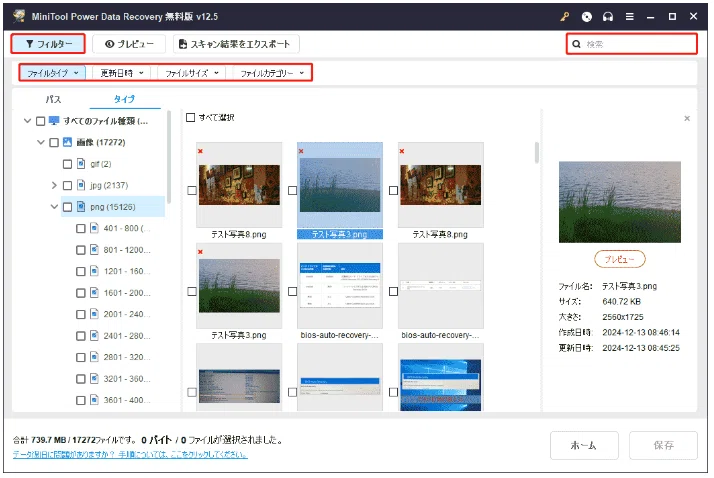
Task: Check the 画像 (17272) checkbox
Action: point(54,142)
